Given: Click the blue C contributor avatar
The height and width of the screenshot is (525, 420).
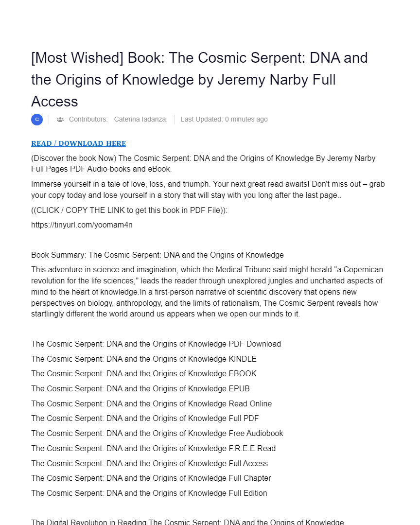Looking at the screenshot, I should coord(37,120).
